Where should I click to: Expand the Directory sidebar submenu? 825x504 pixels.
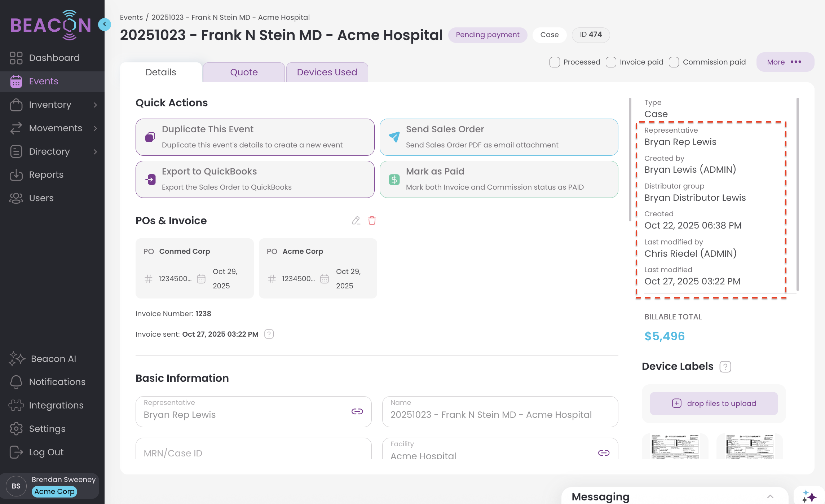point(95,152)
